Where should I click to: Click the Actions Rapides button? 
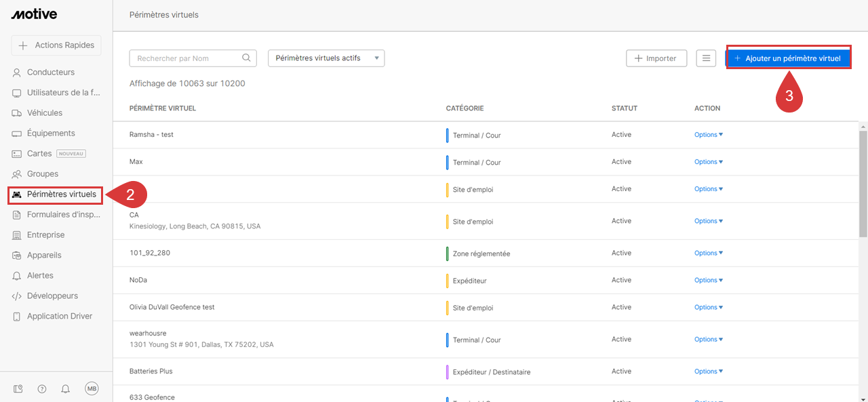point(56,45)
